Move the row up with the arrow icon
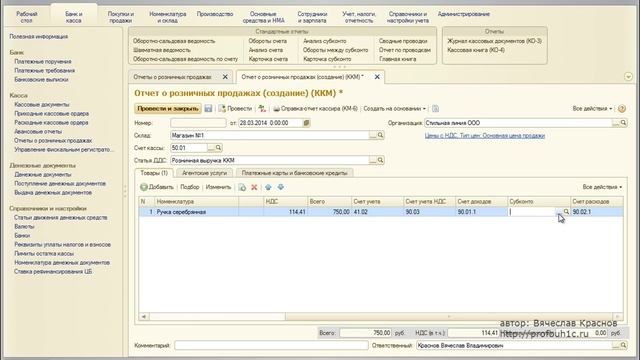Screen dimensions: 640x360 268,187
